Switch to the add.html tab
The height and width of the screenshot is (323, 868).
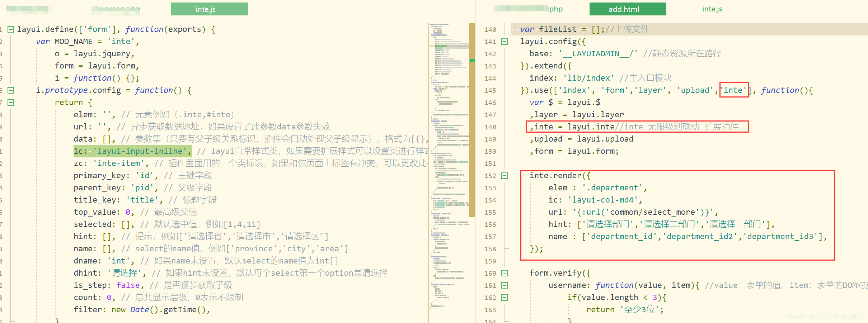[627, 9]
